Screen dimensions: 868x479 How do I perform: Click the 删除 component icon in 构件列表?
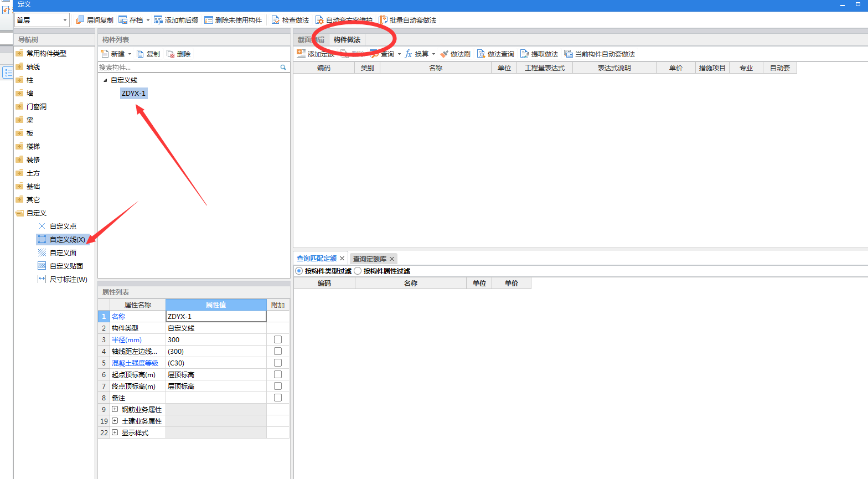(170, 54)
